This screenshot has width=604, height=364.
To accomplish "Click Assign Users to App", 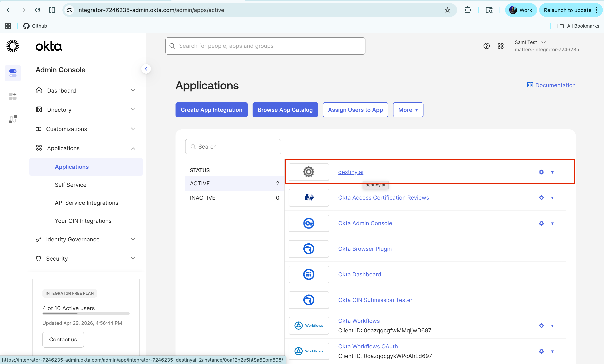I will pos(355,110).
